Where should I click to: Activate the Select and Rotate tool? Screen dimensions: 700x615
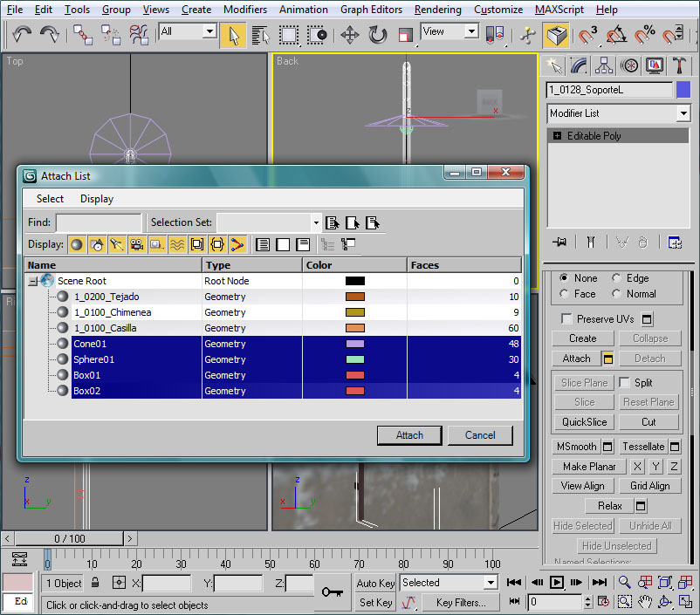point(377,35)
